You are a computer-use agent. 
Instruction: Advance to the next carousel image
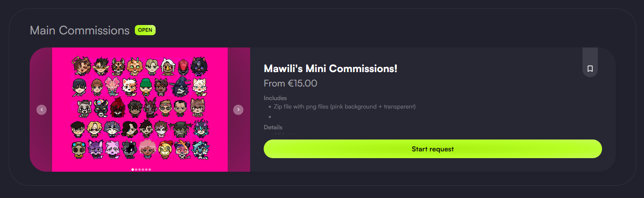coord(238,110)
